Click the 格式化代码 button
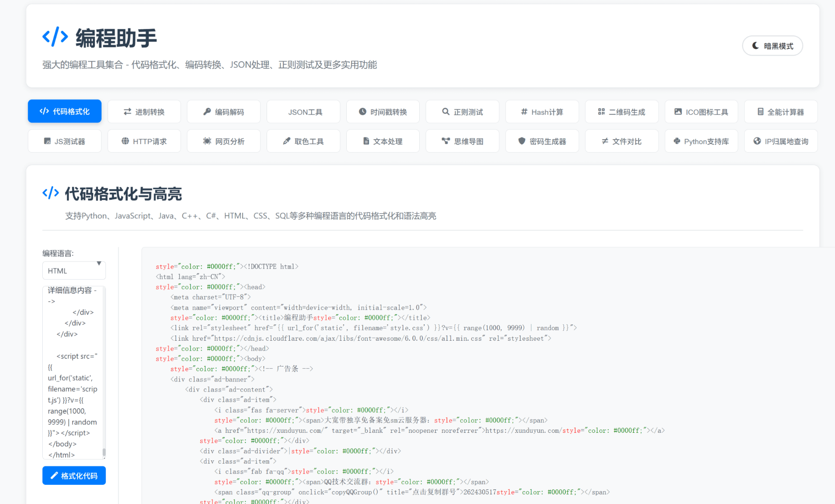The image size is (835, 504). pyautogui.click(x=74, y=476)
